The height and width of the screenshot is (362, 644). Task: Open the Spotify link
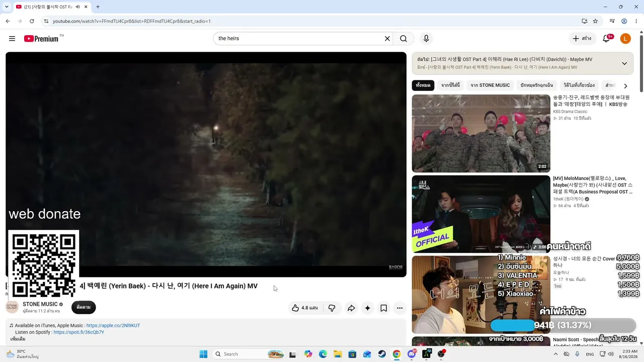coord(79,332)
